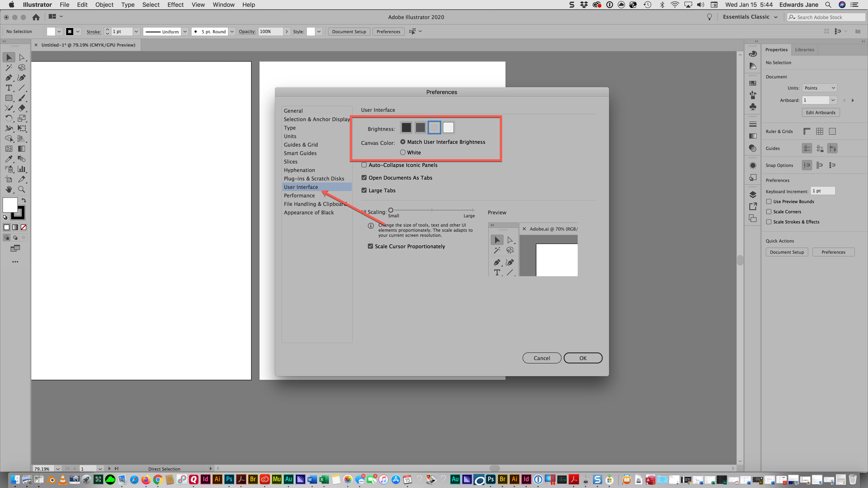Click Edit Artboards button
Viewport: 868px width, 488px height.
(820, 112)
